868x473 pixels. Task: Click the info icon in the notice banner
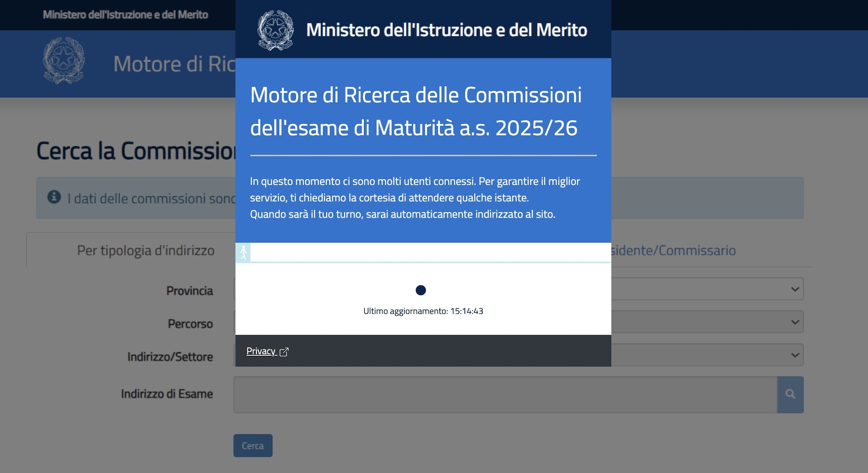point(54,197)
